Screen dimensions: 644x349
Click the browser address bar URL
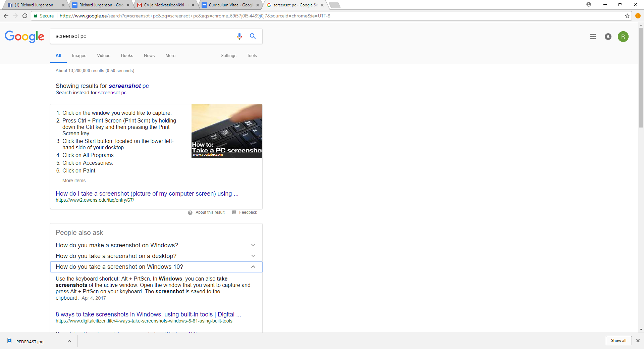[195, 16]
